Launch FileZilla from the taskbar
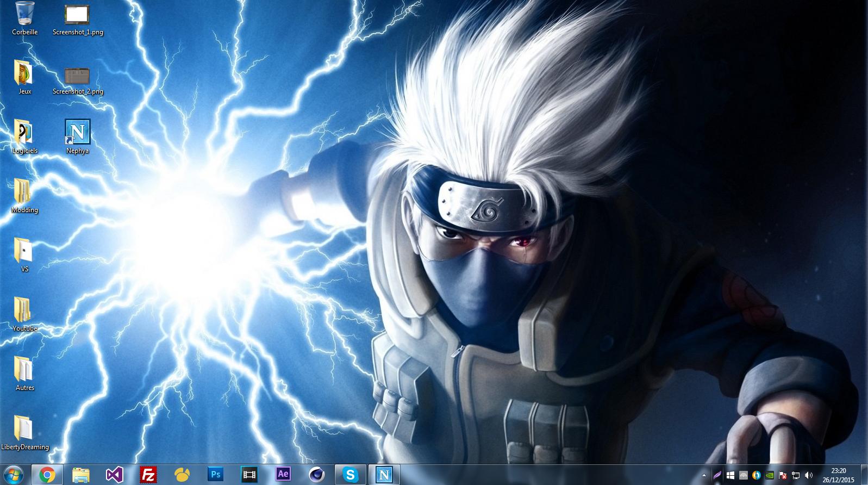 148,475
